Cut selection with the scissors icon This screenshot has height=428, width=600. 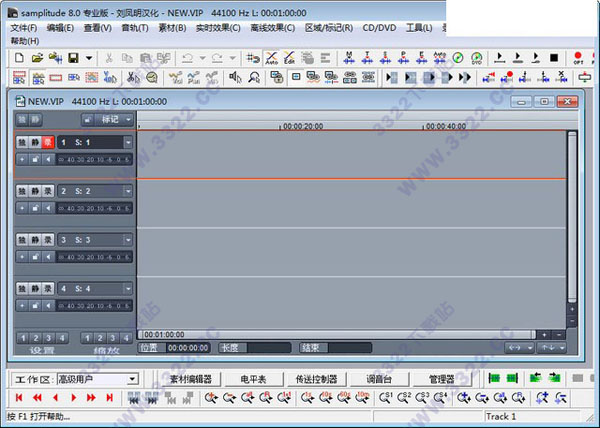pos(109,58)
